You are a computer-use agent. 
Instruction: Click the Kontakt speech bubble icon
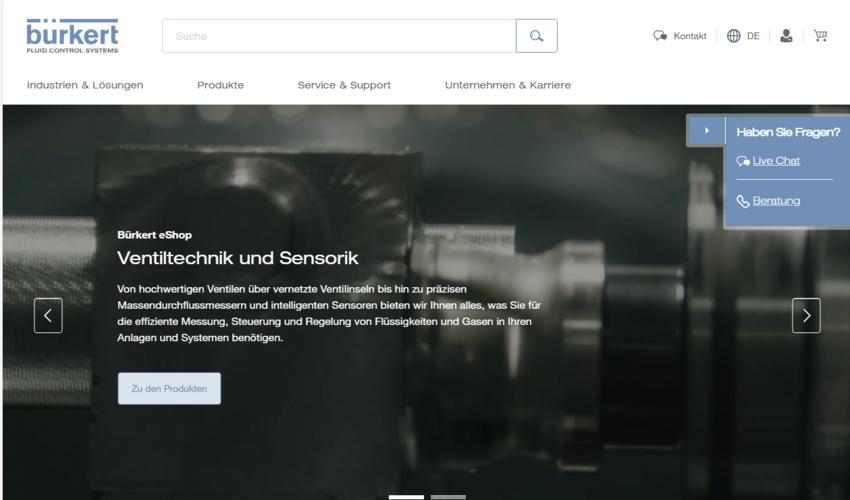660,36
